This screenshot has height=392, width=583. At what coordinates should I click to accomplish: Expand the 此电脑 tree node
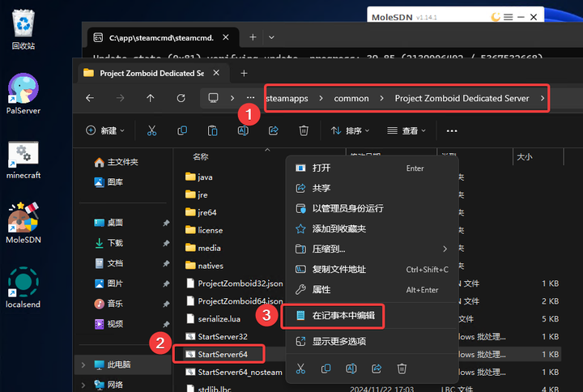click(83, 365)
